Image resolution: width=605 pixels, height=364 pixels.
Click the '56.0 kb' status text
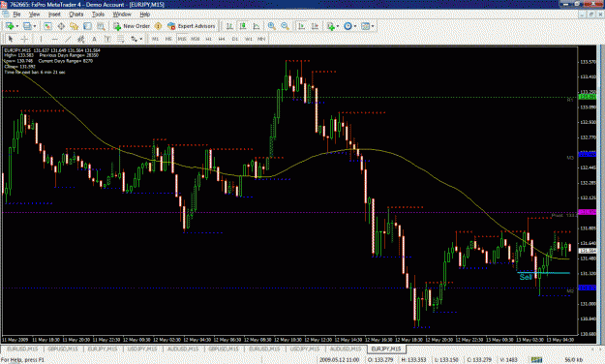click(574, 360)
